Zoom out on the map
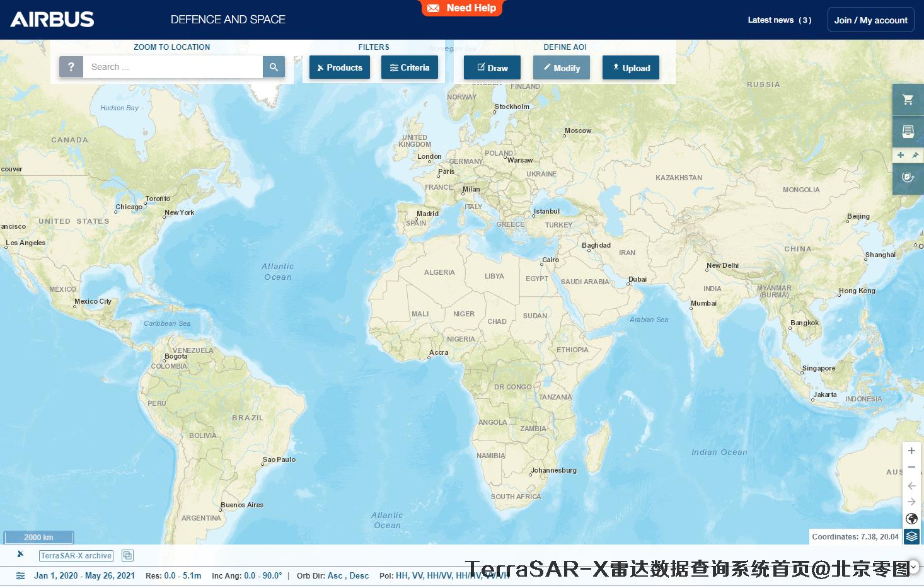This screenshot has width=924, height=588. pos(911,468)
